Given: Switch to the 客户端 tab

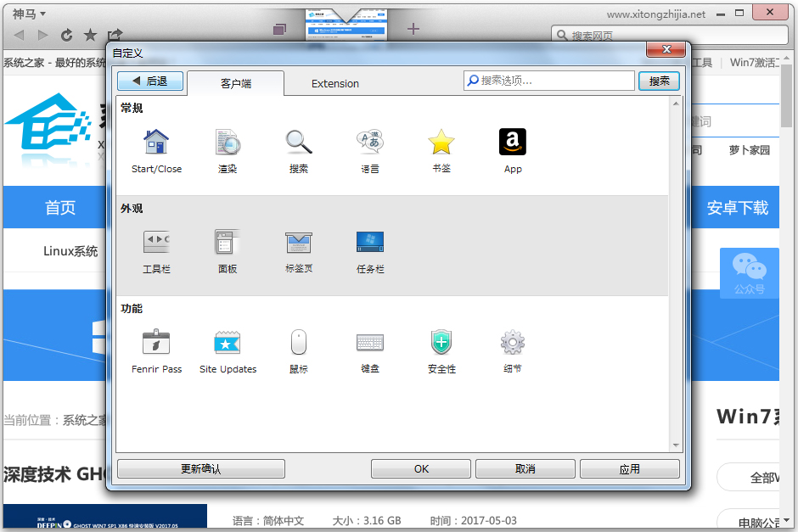Looking at the screenshot, I should [236, 83].
